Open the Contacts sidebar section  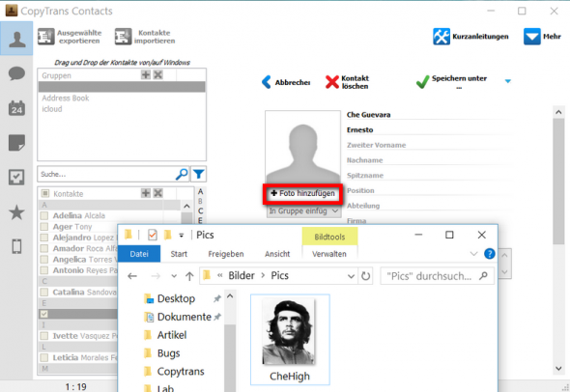tap(16, 39)
